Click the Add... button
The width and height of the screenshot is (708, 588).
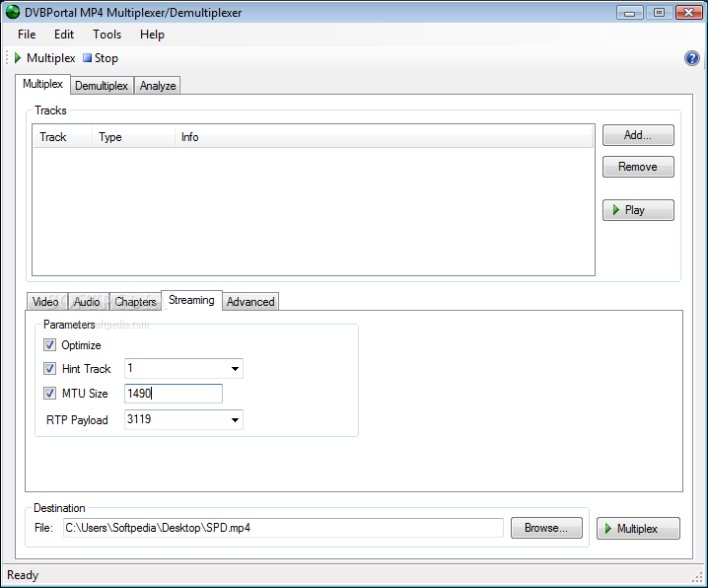638,135
